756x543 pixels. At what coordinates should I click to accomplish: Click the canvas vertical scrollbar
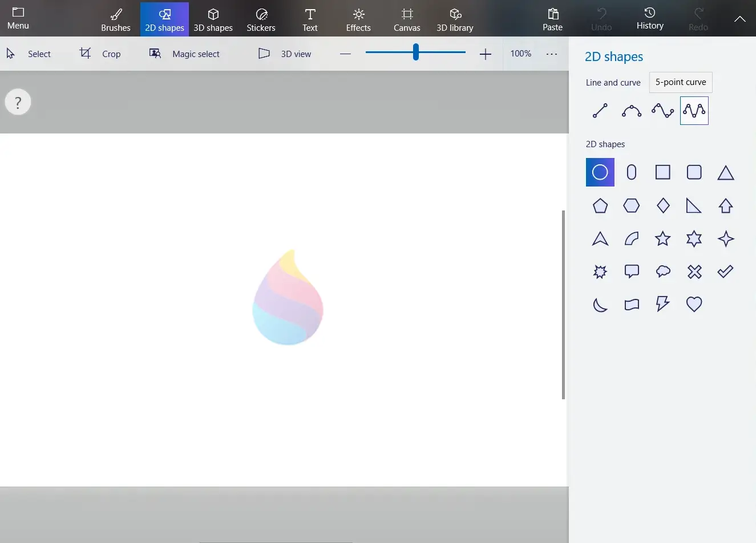pos(564,305)
